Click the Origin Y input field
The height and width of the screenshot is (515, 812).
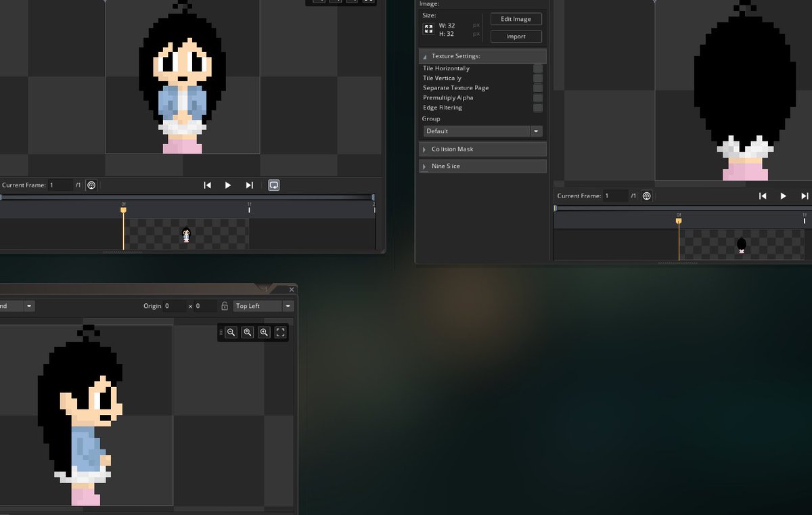pos(206,306)
